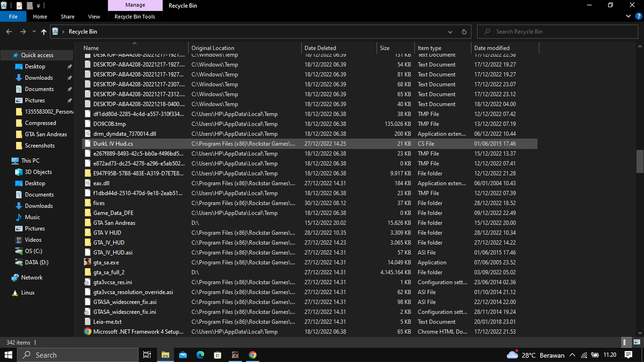Screen dimensions: 644x362
Task: Open the Customize Quick Access Toolbar dropdown
Action: (x=38, y=6)
